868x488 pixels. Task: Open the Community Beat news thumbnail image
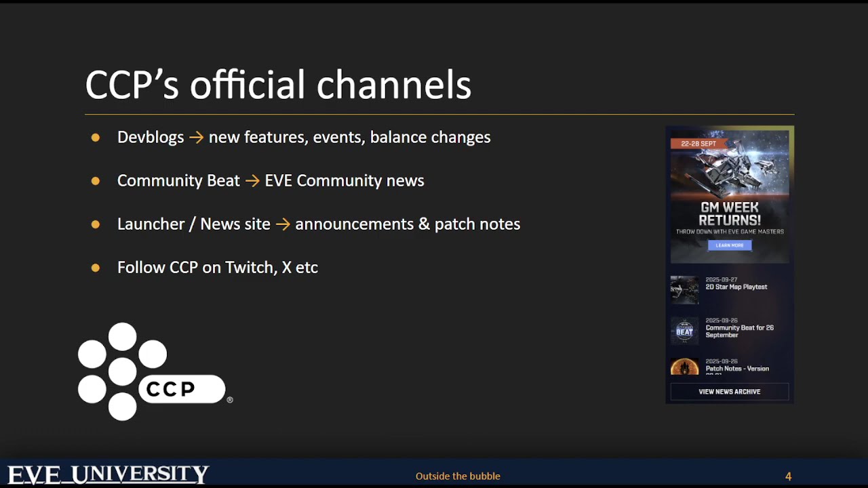click(x=684, y=331)
